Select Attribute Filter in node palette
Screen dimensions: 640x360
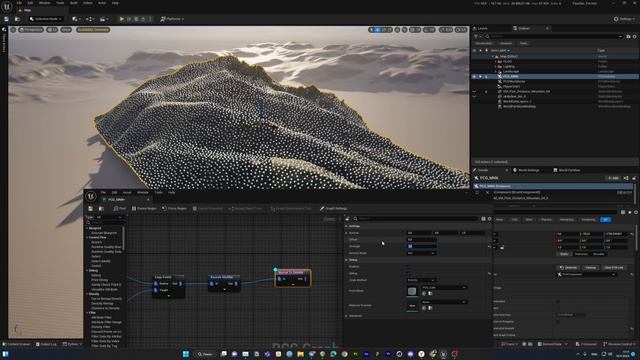point(101,317)
